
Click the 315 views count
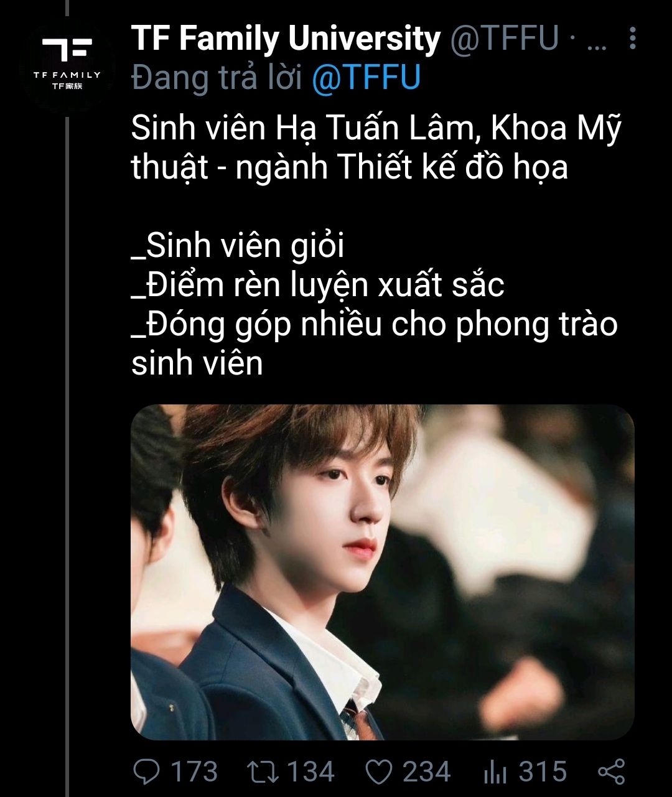[x=543, y=772]
